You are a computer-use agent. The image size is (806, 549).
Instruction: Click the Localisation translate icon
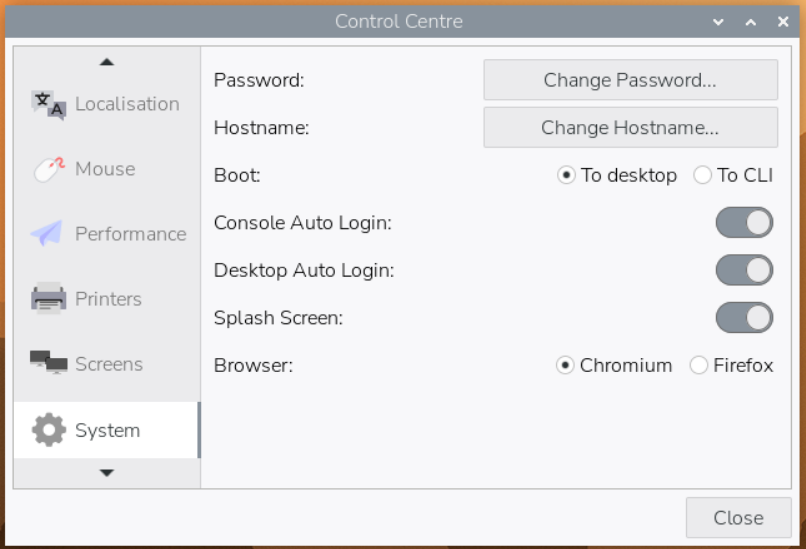click(x=48, y=104)
